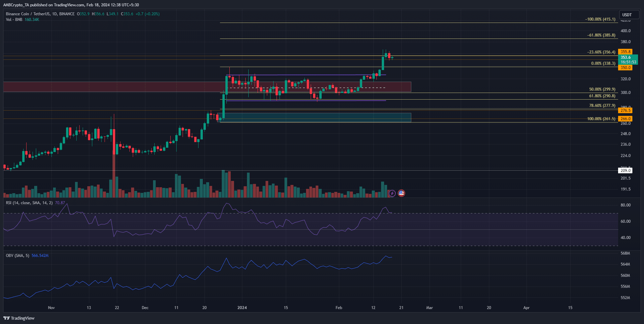
Task: Click the OBV 568M scale value
Action: point(625,253)
